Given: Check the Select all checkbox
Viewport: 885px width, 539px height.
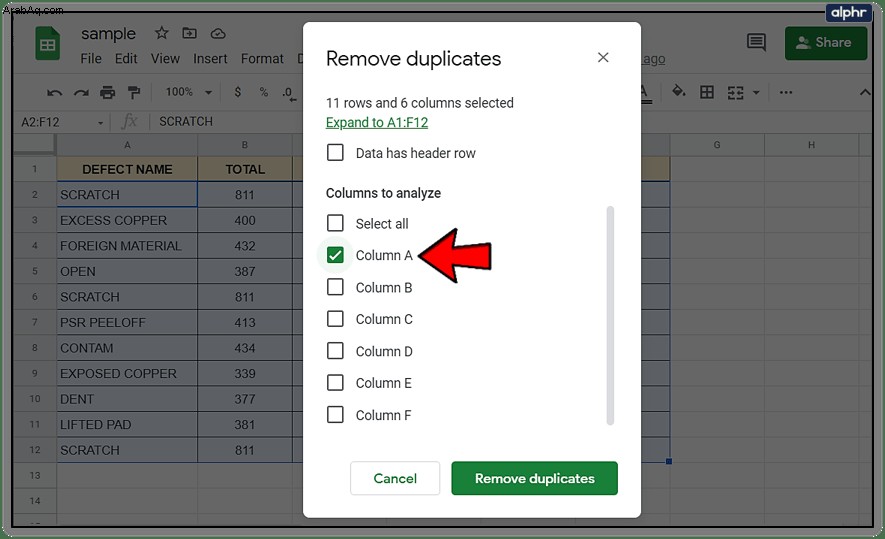Looking at the screenshot, I should pyautogui.click(x=335, y=223).
